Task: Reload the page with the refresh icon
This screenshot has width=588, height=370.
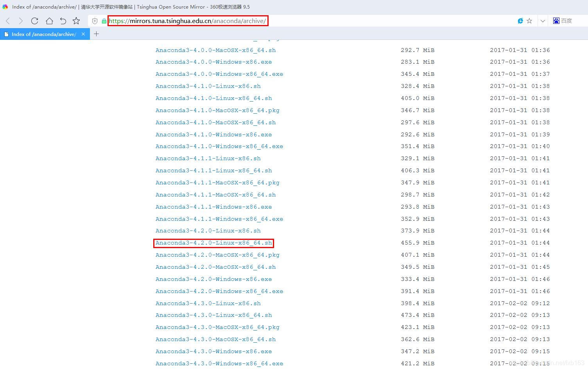Action: click(x=35, y=21)
